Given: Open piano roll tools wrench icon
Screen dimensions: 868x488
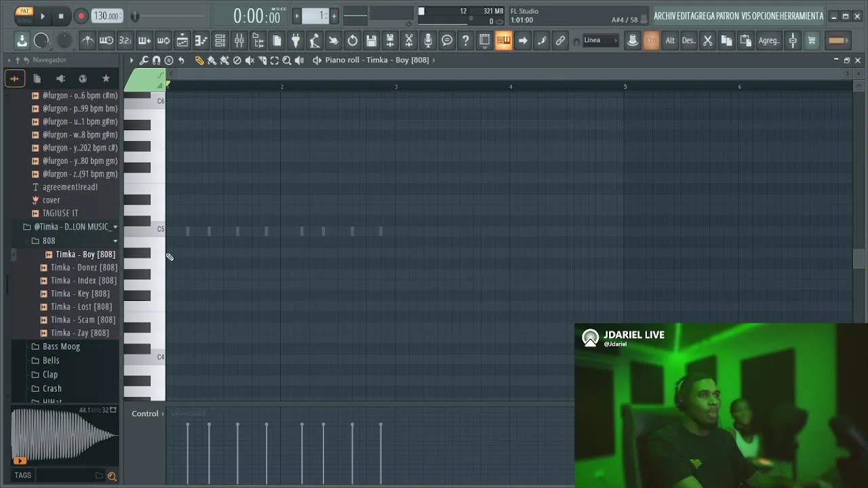Looking at the screenshot, I should coord(144,60).
